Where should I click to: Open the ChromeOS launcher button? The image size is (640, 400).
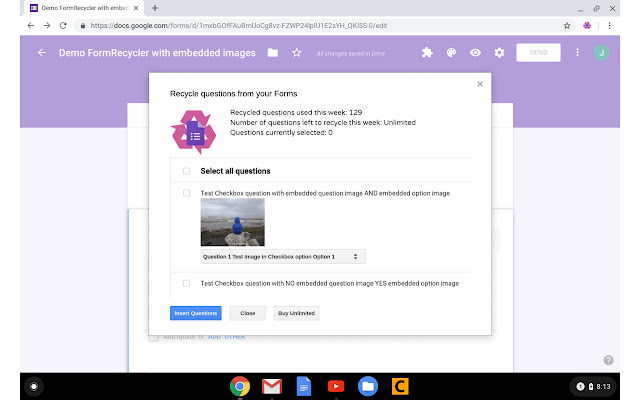34,386
